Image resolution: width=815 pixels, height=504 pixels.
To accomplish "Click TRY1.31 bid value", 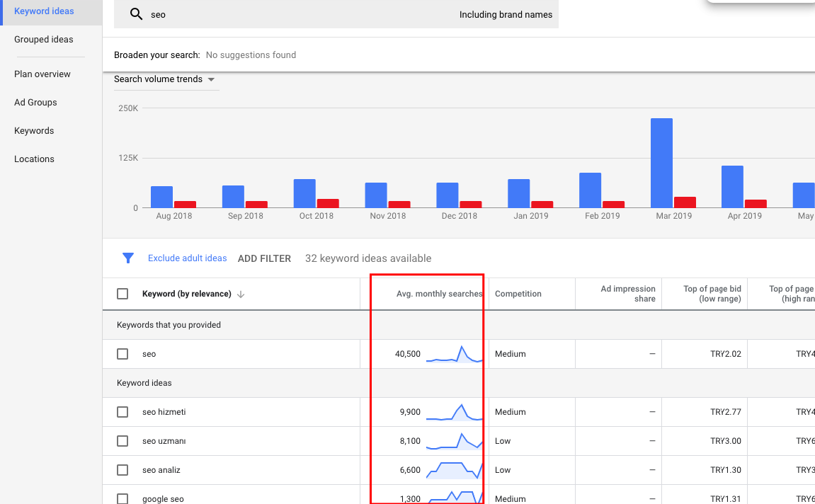I will (726, 499).
